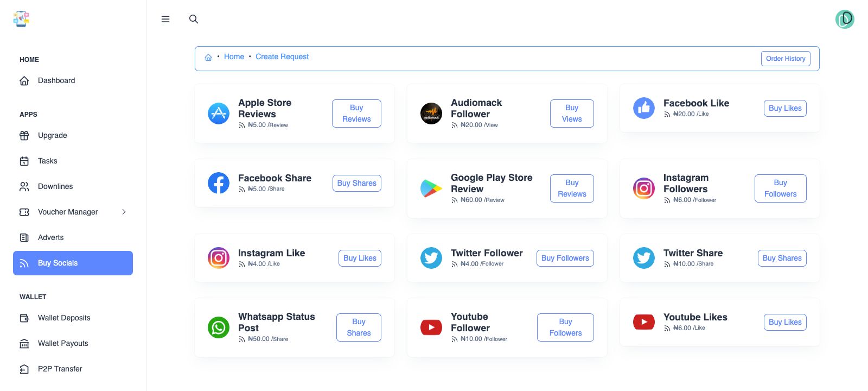Click the Apple Store Reviews icon
This screenshot has height=391, width=868.
point(219,113)
